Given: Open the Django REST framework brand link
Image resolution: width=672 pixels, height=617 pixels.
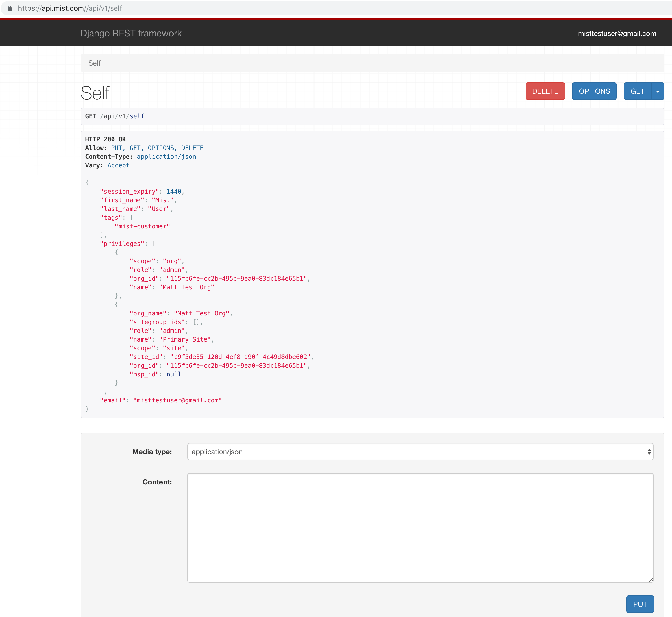Looking at the screenshot, I should [x=131, y=33].
